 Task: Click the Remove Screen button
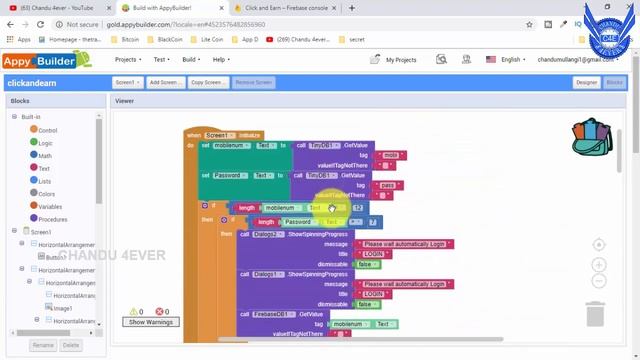click(253, 82)
